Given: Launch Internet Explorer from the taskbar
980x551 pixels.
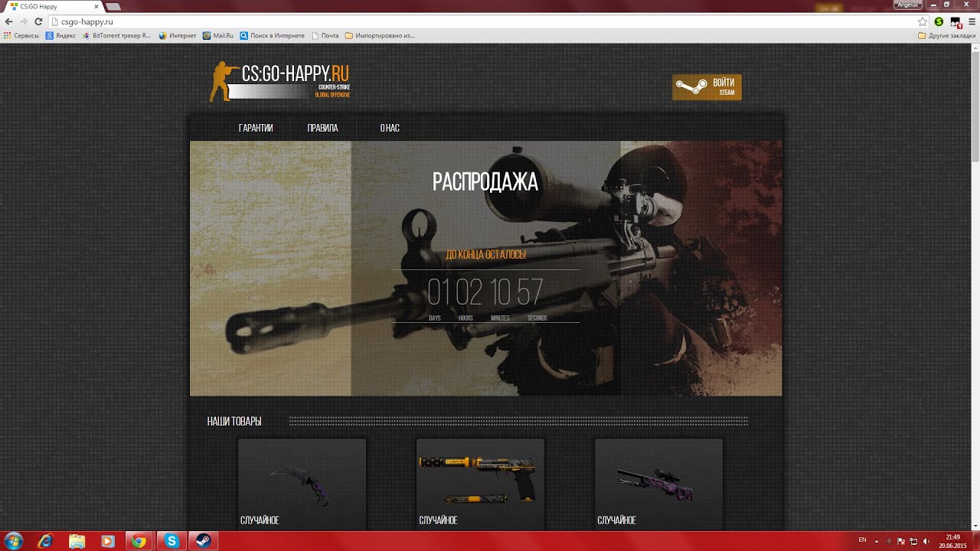Looking at the screenshot, I should (45, 541).
